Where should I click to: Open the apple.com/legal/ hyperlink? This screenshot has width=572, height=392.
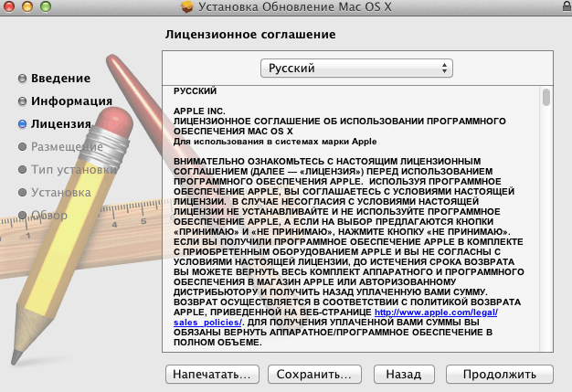pyautogui.click(x=436, y=313)
